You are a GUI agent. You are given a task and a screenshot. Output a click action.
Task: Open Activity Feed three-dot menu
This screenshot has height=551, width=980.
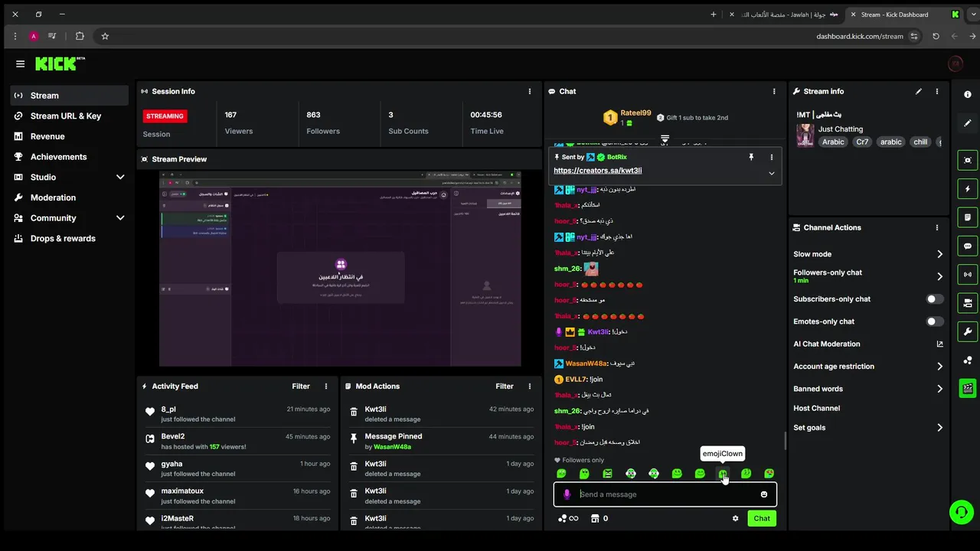326,386
